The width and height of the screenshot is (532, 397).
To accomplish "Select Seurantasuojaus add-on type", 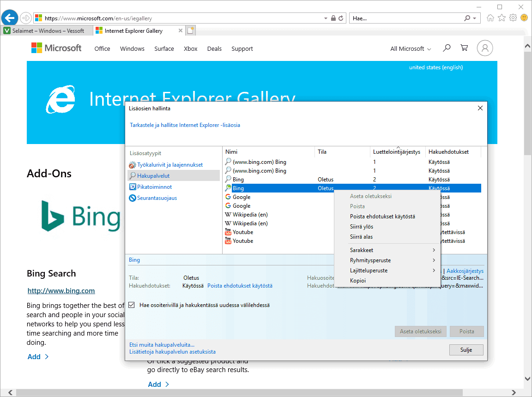I will [x=153, y=198].
